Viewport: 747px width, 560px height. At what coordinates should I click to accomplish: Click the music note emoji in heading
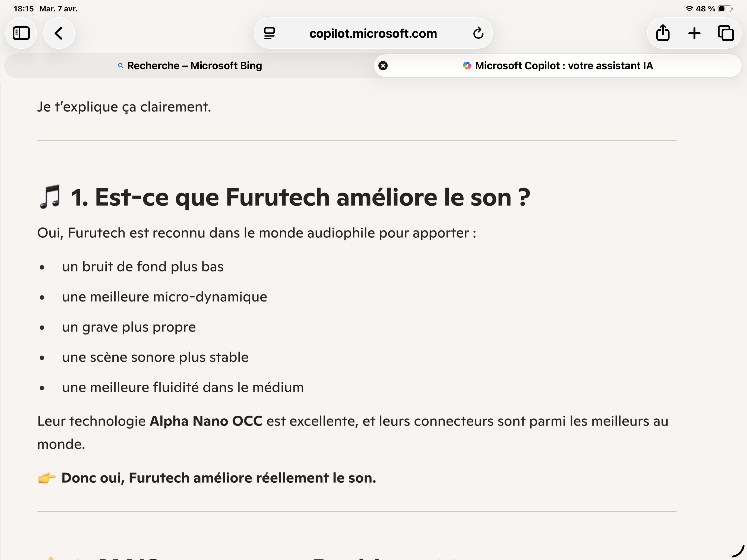tap(50, 197)
